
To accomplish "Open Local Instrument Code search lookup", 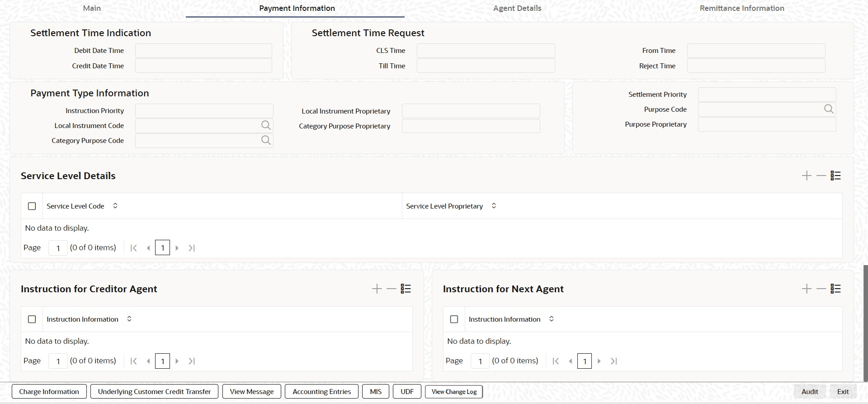I will pos(266,125).
